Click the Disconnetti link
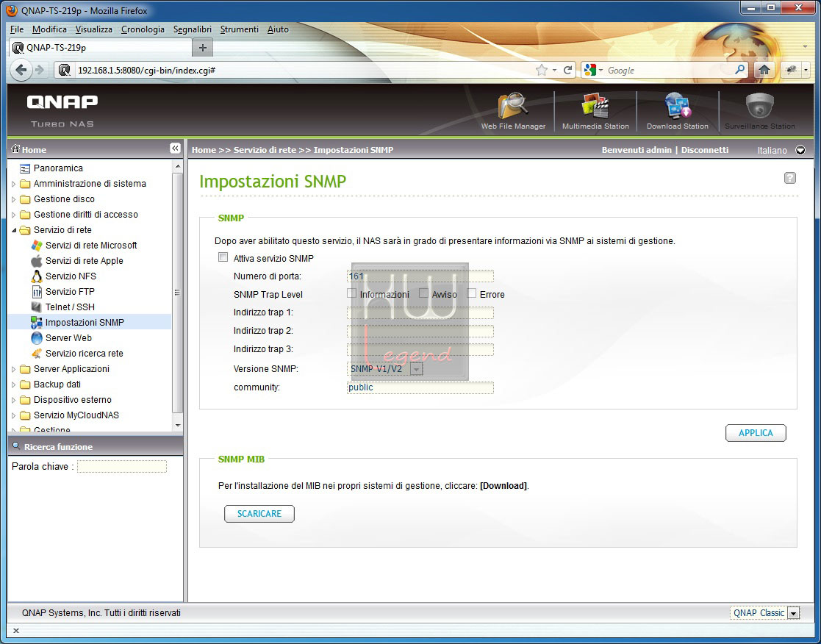This screenshot has height=644, width=821. pos(705,150)
